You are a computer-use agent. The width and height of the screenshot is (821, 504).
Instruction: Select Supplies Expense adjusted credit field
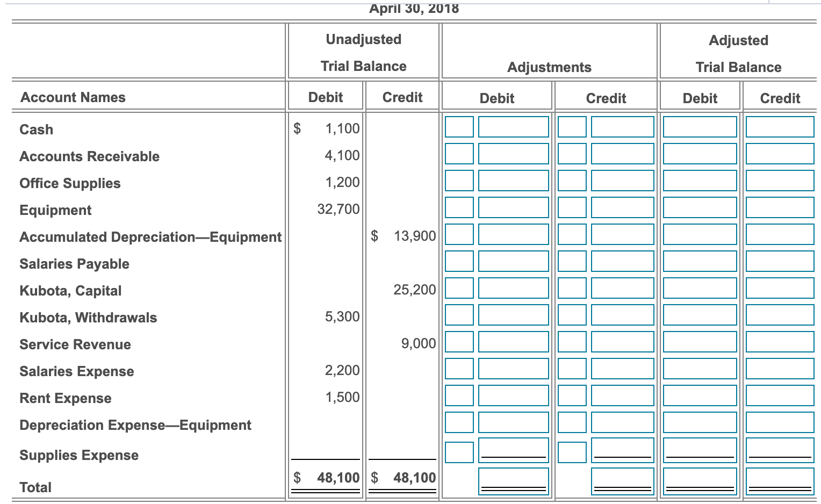[x=780, y=451]
